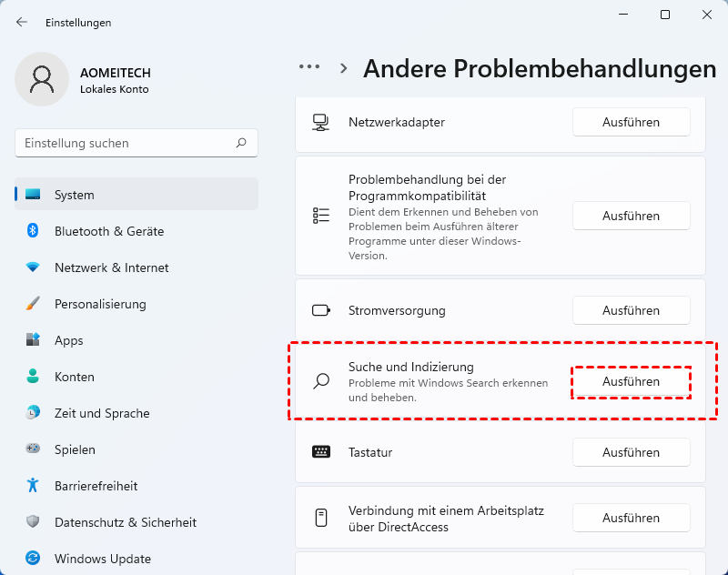Open Bluetooth & Geräte via its icon
Image resolution: width=728 pixels, height=575 pixels.
33,231
